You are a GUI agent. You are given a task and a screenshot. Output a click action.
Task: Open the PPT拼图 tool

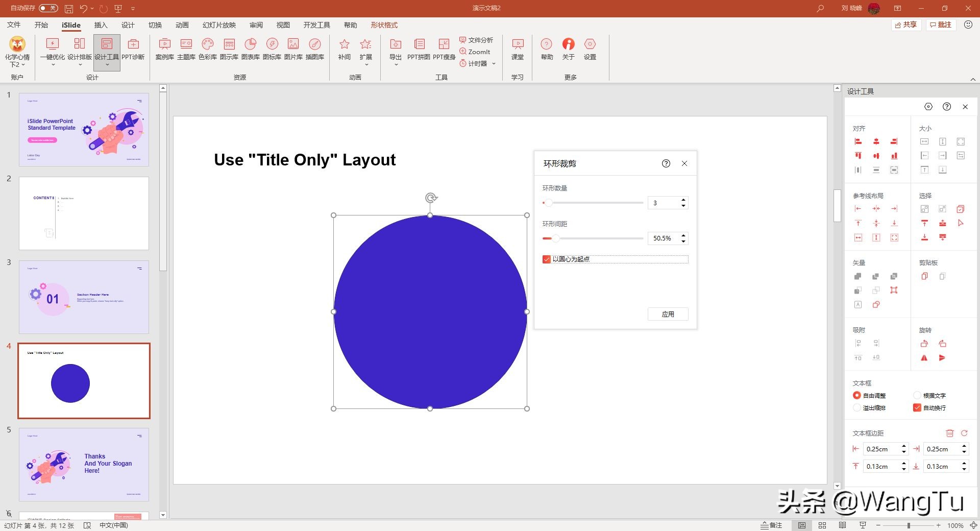[x=419, y=49]
